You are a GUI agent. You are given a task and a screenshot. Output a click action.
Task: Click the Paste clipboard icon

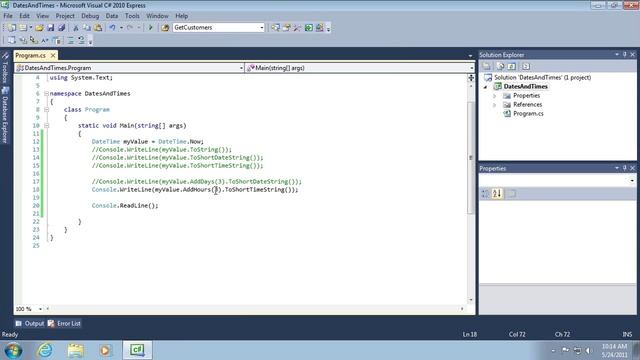point(98,28)
